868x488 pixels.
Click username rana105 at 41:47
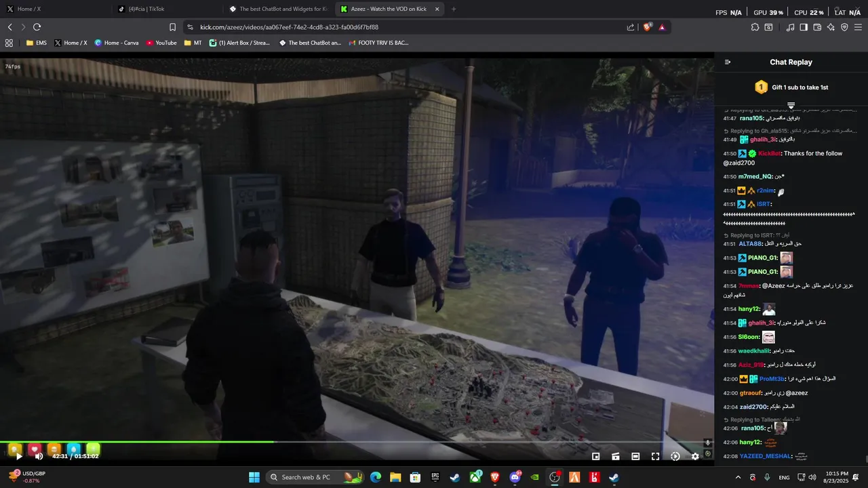[x=752, y=119]
